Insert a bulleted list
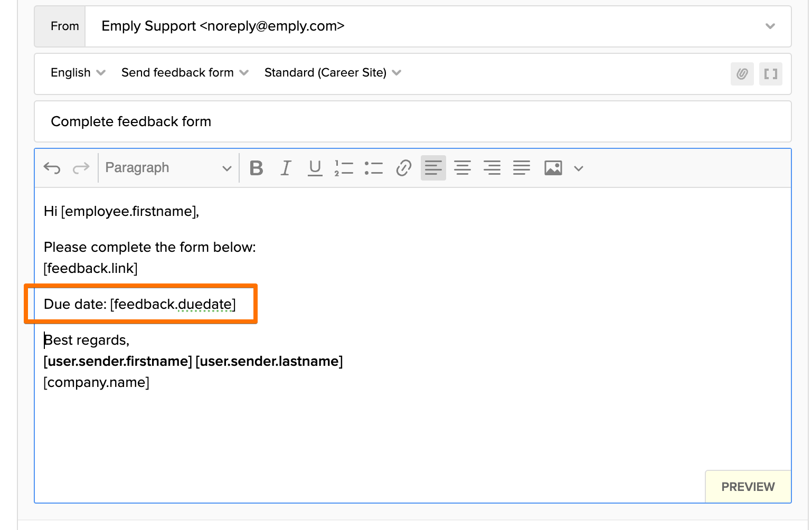The image size is (812, 530). click(374, 168)
